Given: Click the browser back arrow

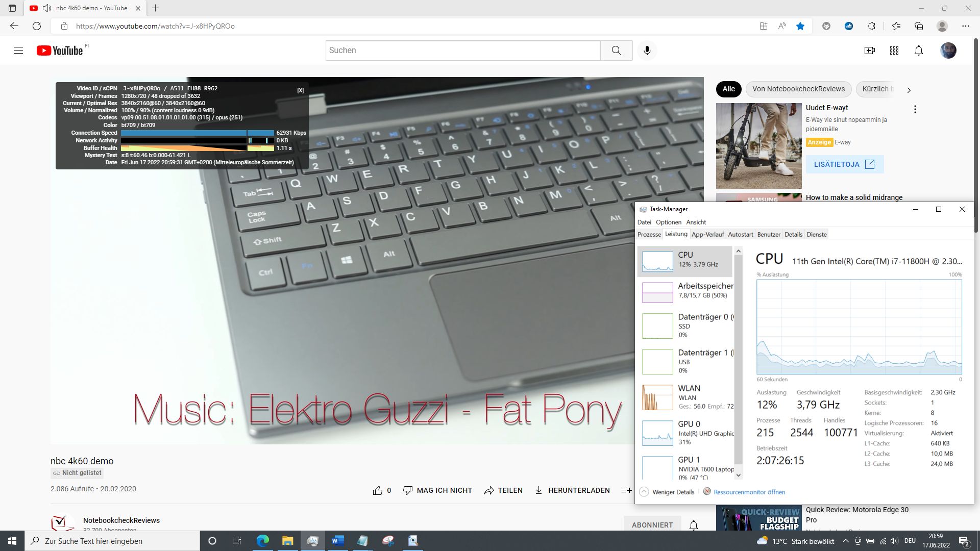Looking at the screenshot, I should pyautogui.click(x=14, y=26).
